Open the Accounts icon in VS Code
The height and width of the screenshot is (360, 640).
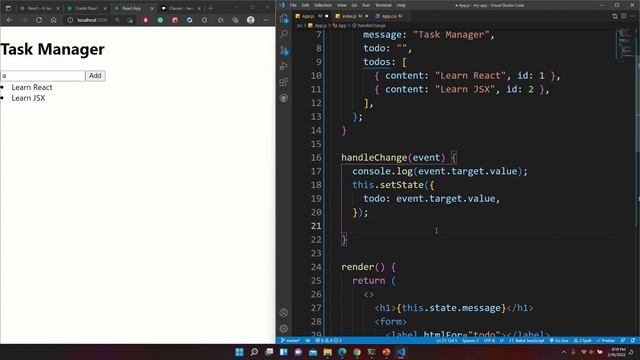coord(284,313)
